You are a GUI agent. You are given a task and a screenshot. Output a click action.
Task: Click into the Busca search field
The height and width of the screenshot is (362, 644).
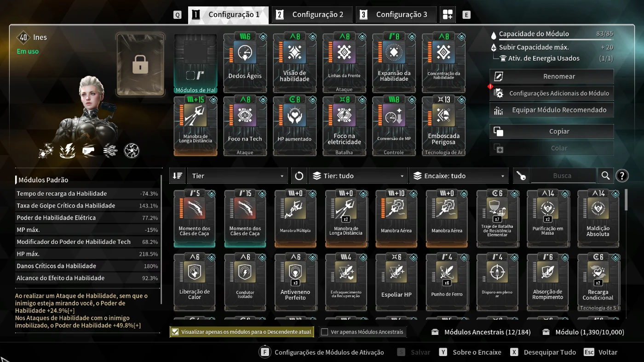pyautogui.click(x=563, y=175)
